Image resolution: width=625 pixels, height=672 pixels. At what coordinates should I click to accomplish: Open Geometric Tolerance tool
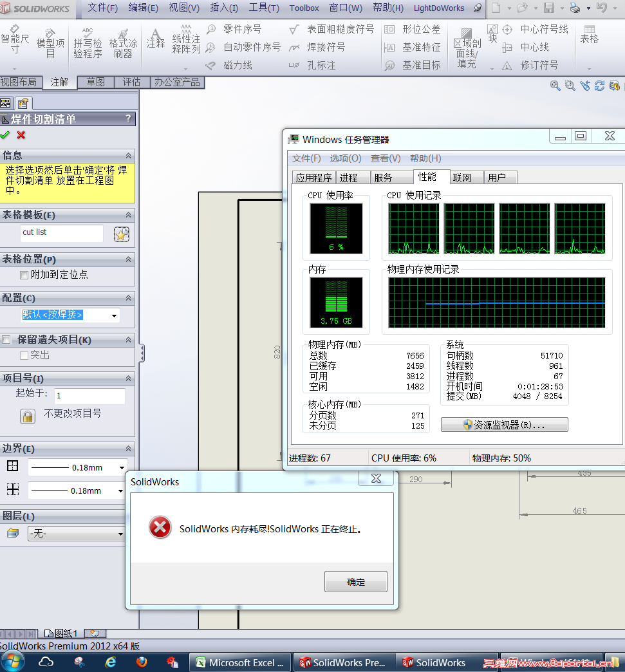click(x=413, y=29)
